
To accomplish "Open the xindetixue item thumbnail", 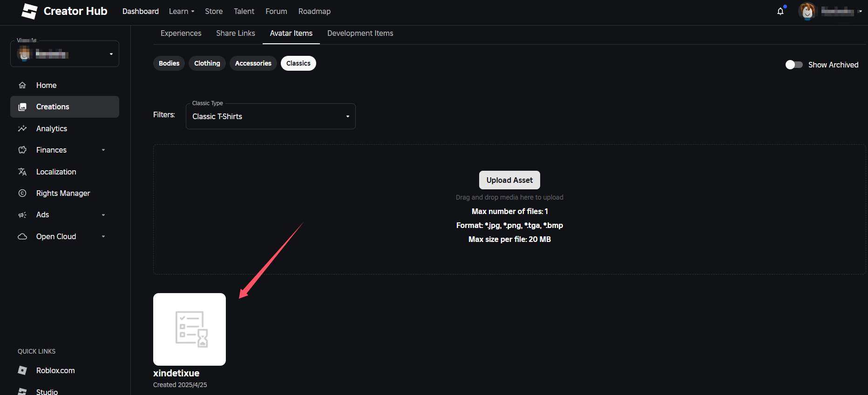I will [x=190, y=329].
